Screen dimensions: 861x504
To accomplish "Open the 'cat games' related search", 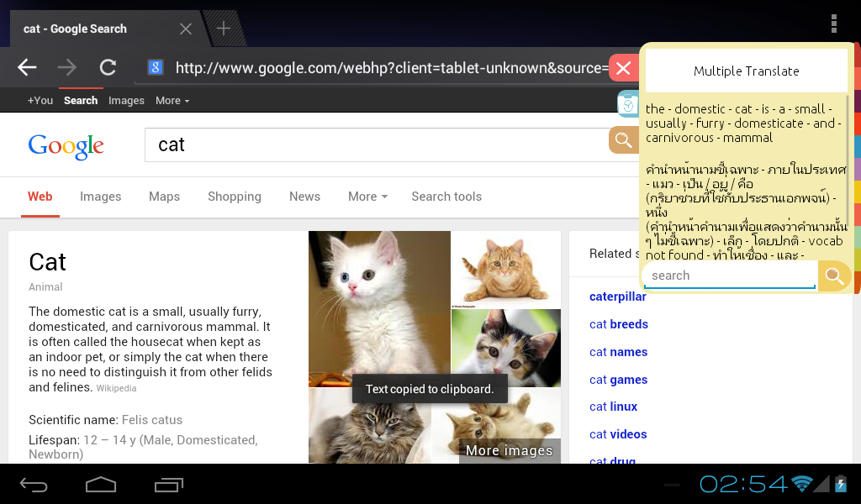I will (x=618, y=380).
